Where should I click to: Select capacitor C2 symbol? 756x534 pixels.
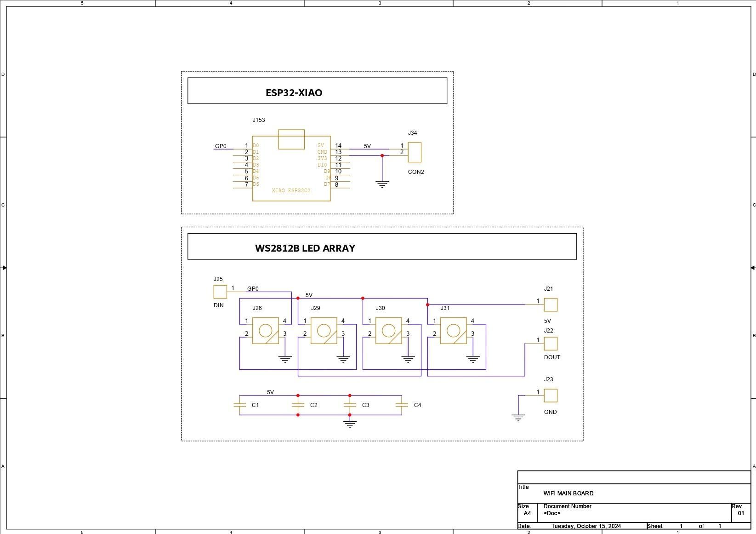pyautogui.click(x=298, y=405)
